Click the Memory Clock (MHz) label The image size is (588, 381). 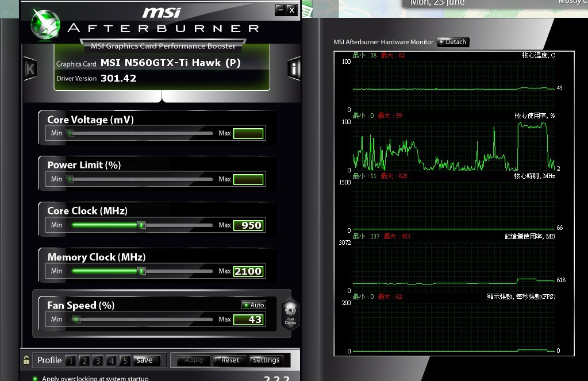click(x=97, y=257)
